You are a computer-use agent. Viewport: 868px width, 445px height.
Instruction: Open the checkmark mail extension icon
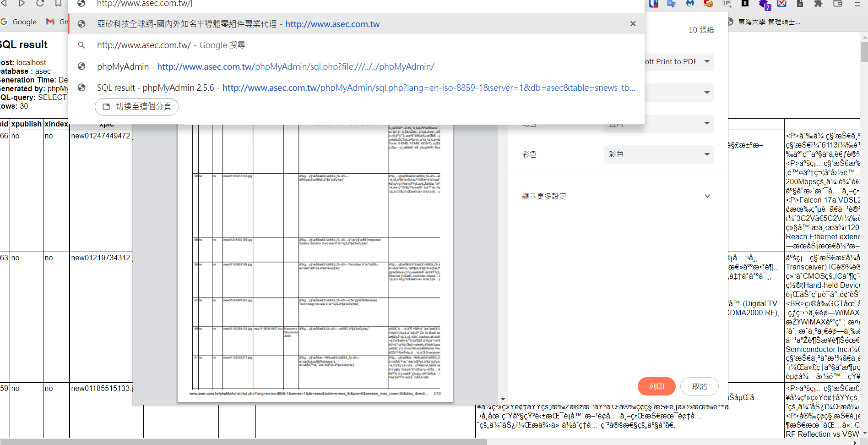782,3
